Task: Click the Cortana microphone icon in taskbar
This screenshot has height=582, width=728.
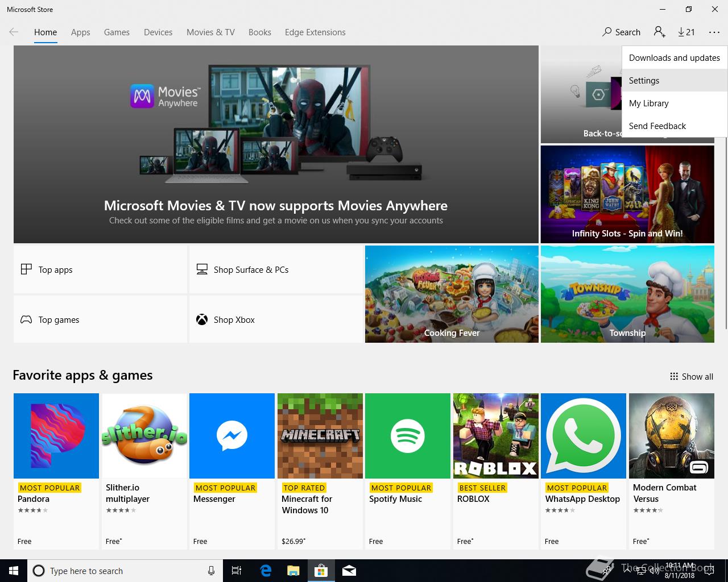Action: tap(211, 571)
